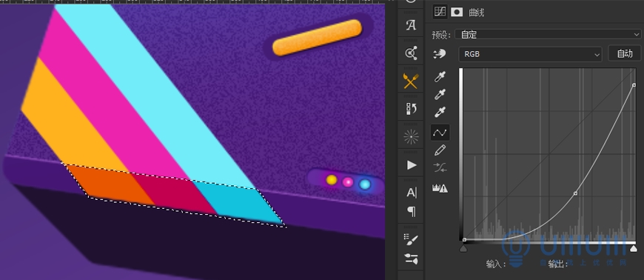This screenshot has height=280, width=644.
Task: Open the glyphs panel A icon
Action: (x=411, y=25)
